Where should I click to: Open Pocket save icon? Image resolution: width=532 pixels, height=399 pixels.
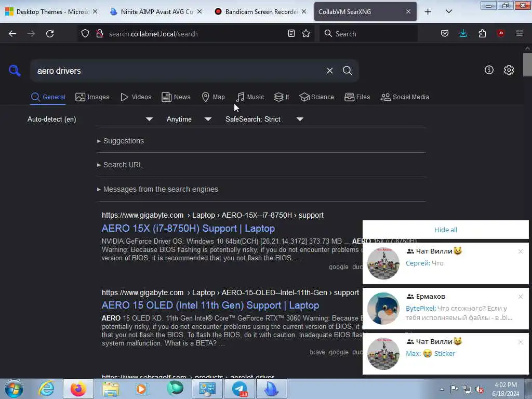[445, 33]
